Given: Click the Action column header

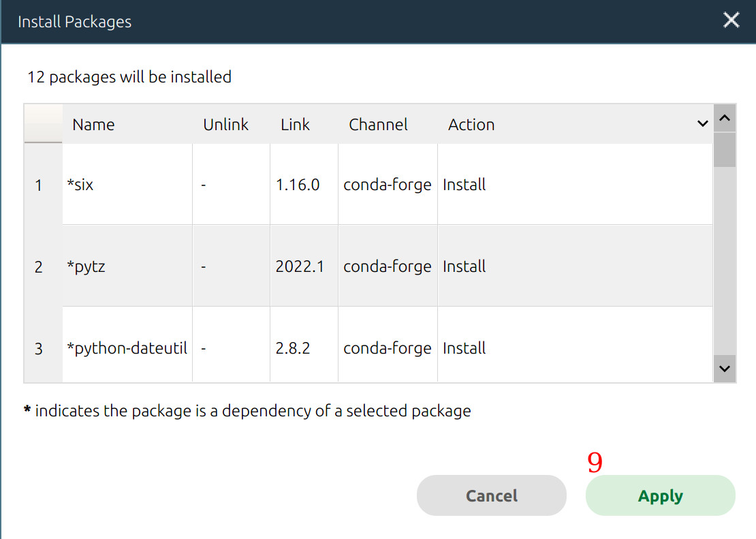Looking at the screenshot, I should click(x=471, y=125).
